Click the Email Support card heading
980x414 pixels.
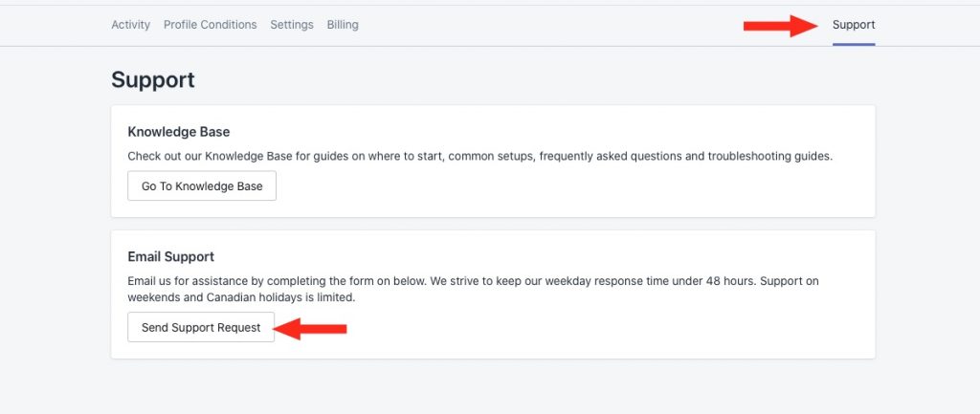[x=170, y=256]
